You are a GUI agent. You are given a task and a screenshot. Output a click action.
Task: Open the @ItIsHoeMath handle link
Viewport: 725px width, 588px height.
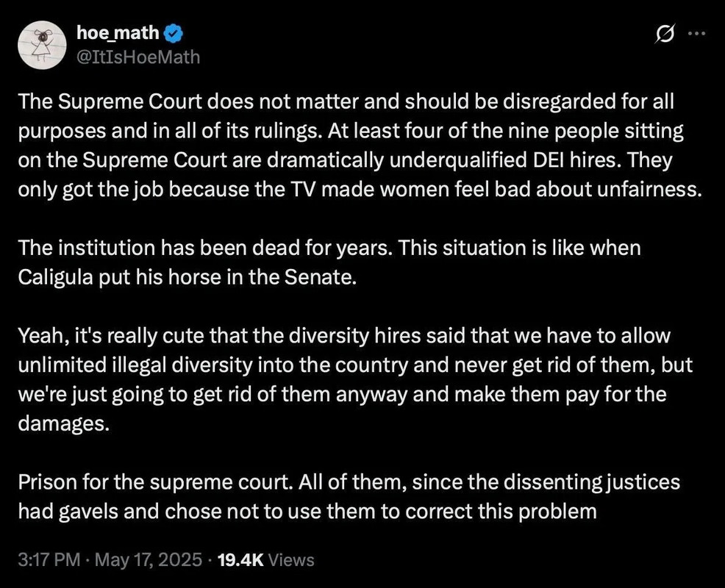point(137,56)
